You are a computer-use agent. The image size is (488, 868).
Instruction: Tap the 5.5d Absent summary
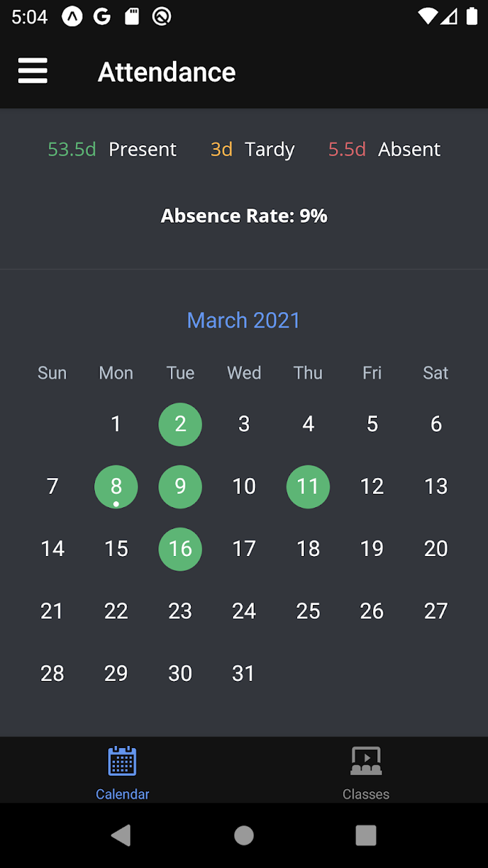pyautogui.click(x=384, y=149)
